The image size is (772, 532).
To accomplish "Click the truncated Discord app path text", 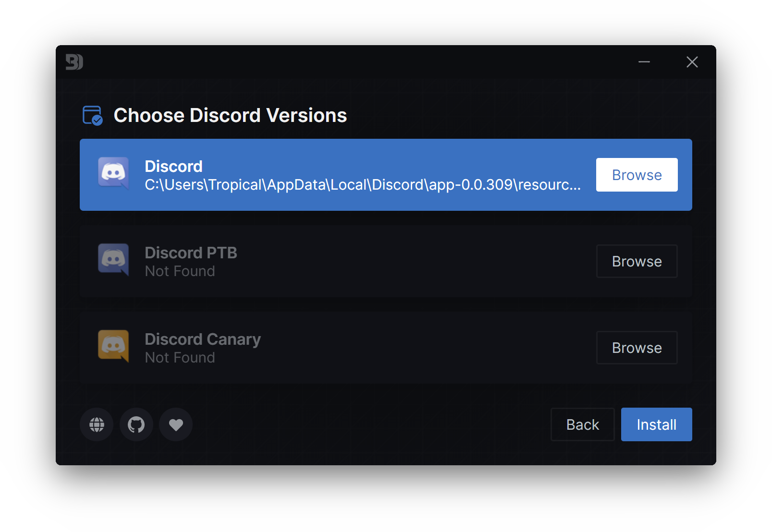I will [x=363, y=185].
